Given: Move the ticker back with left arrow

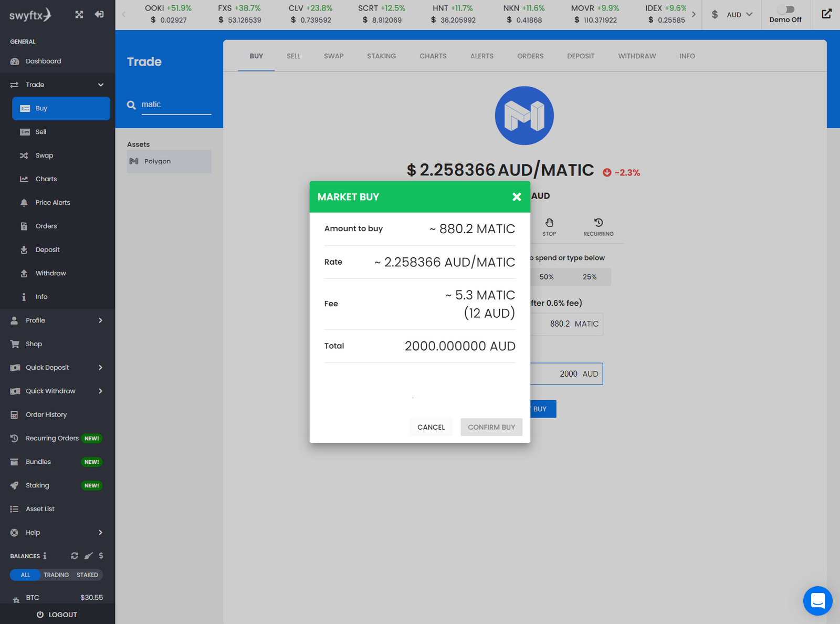Looking at the screenshot, I should 124,15.
